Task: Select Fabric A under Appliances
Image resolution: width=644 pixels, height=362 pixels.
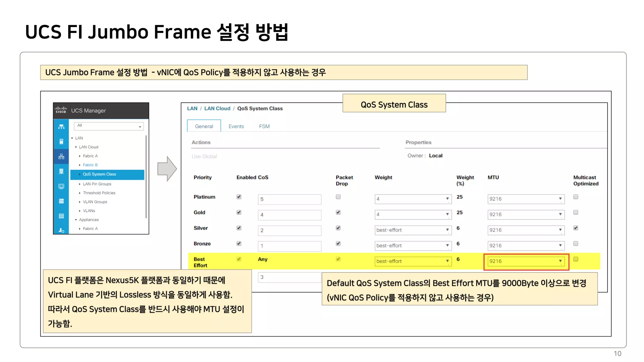Action: click(90, 229)
